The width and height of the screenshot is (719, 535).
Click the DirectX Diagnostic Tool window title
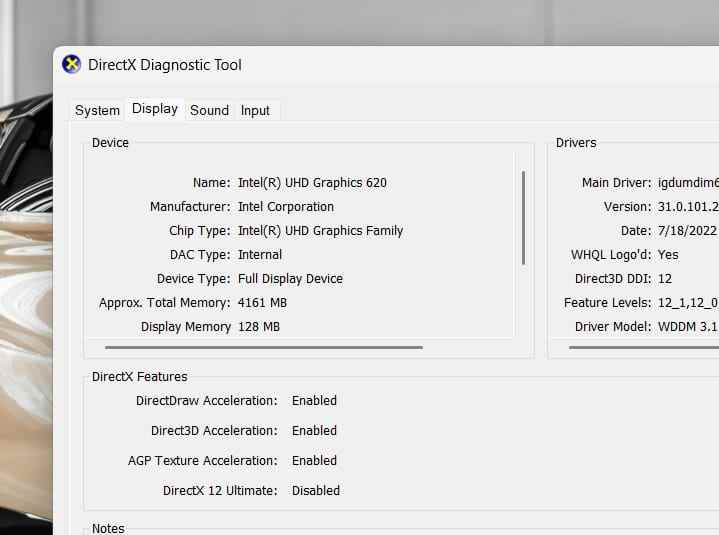coord(165,65)
